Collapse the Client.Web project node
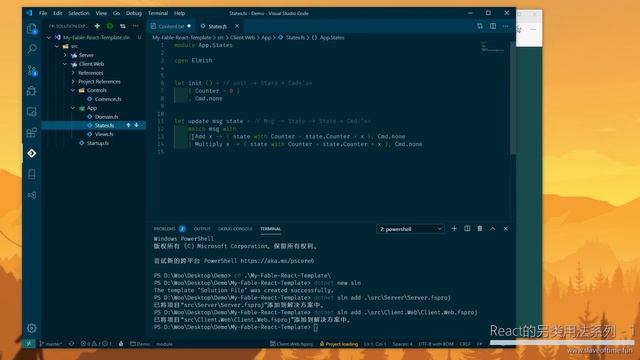640x360 pixels. tap(65, 64)
